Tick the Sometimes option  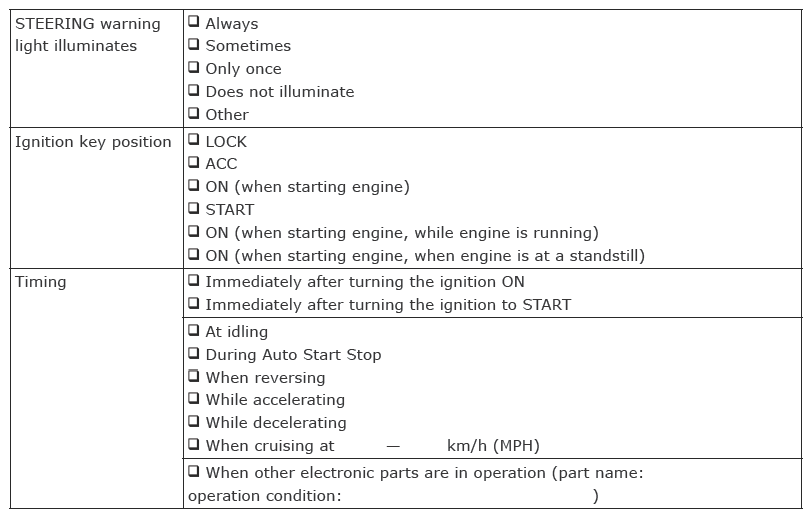pyautogui.click(x=194, y=45)
